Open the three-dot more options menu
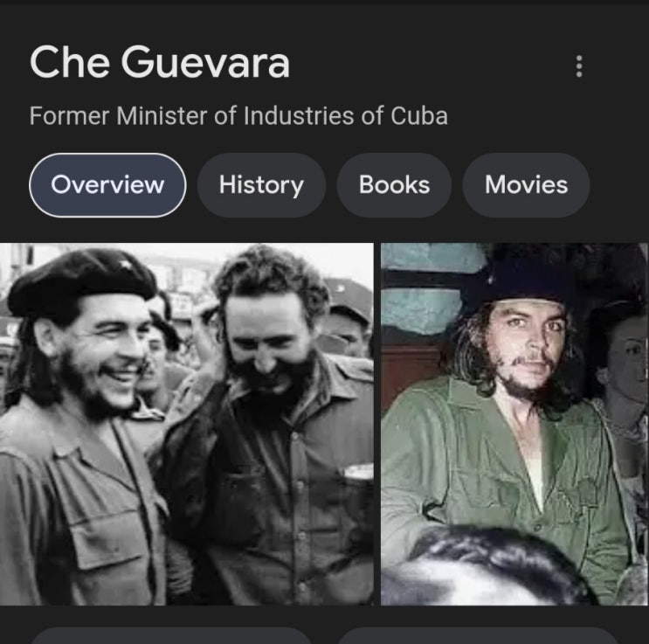The image size is (649, 644). click(579, 66)
